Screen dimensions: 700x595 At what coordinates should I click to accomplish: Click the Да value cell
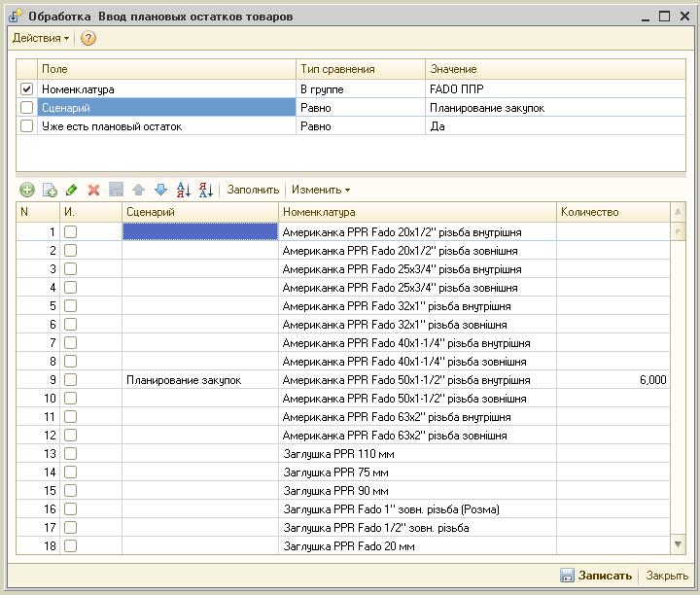pos(555,126)
